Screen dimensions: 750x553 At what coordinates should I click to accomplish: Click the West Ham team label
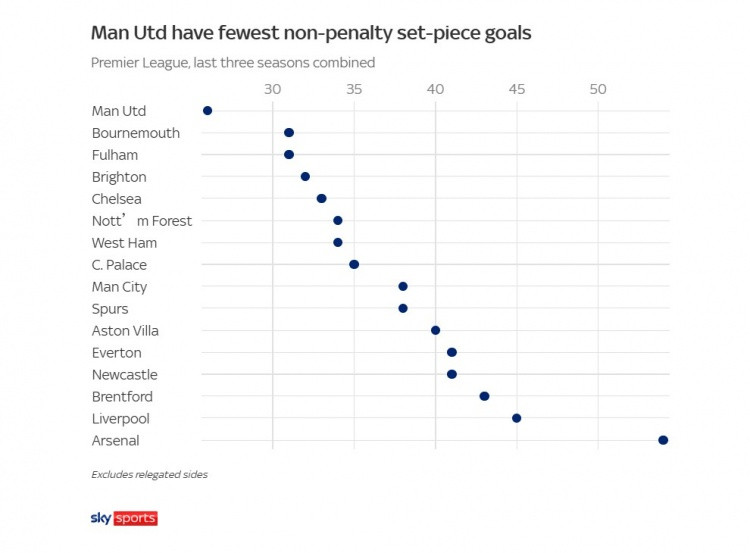124,243
